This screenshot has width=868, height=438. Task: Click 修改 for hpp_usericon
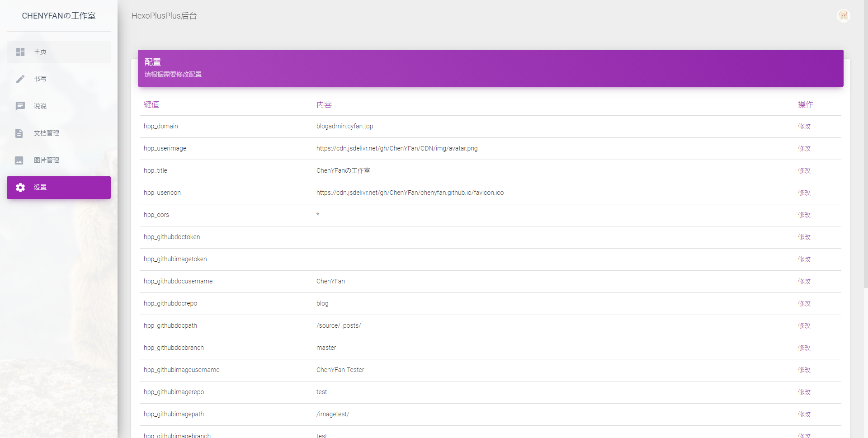tap(804, 193)
